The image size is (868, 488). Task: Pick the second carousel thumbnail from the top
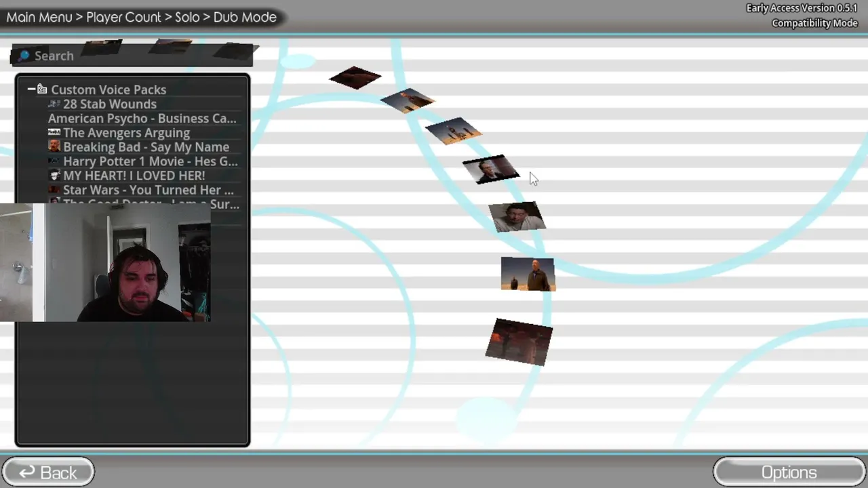pos(408,100)
